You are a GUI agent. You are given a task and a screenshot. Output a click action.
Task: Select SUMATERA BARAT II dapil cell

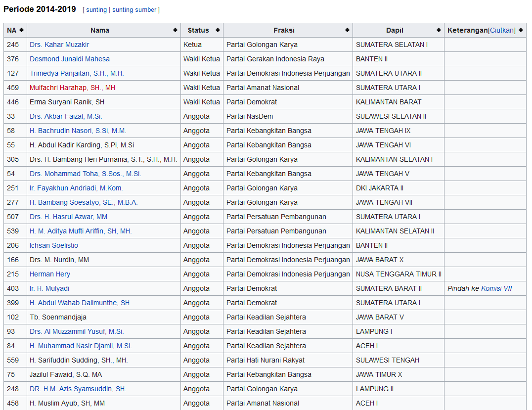tap(399, 288)
